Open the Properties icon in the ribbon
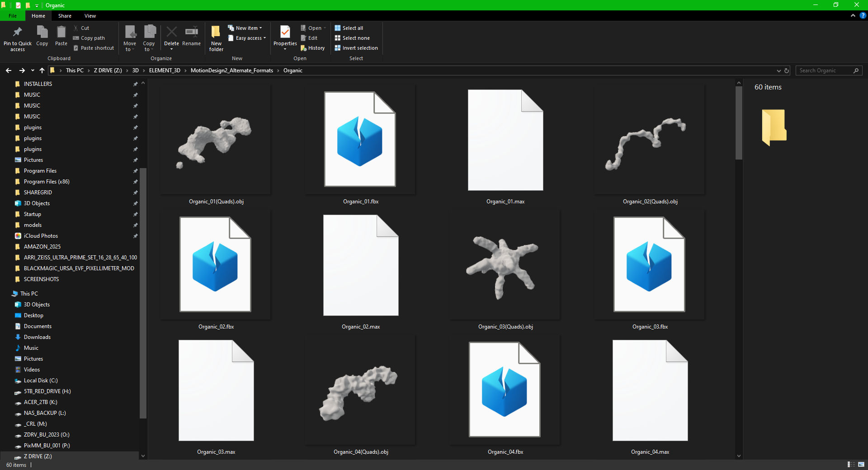This screenshot has height=470, width=868. click(x=285, y=33)
